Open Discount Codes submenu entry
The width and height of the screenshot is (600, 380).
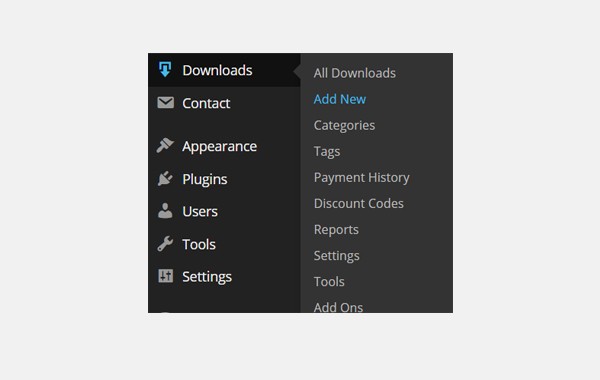359,204
